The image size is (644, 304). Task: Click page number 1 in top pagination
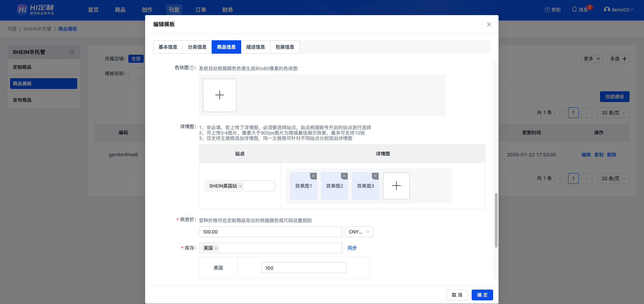pyautogui.click(x=573, y=113)
